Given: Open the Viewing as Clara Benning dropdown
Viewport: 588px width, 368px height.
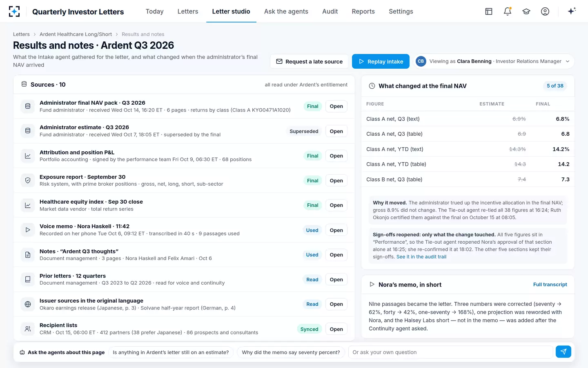Looking at the screenshot, I should pos(494,61).
